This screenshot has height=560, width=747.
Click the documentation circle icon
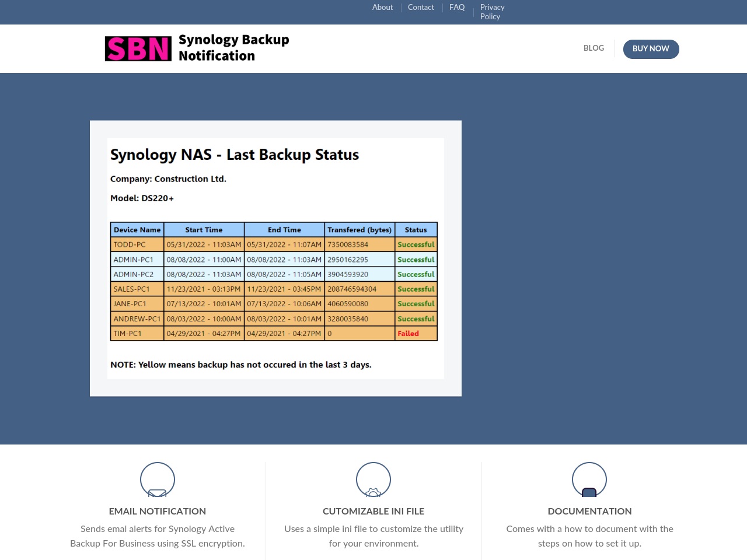(x=589, y=480)
